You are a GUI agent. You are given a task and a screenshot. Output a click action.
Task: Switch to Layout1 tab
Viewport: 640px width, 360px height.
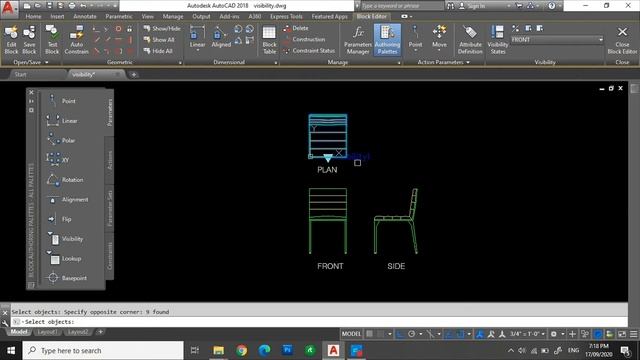pyautogui.click(x=47, y=332)
